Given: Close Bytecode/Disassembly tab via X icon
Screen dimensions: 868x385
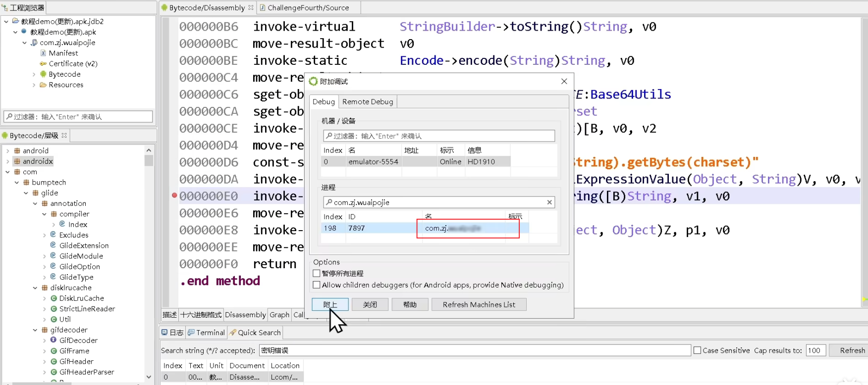Looking at the screenshot, I should click(x=251, y=7).
